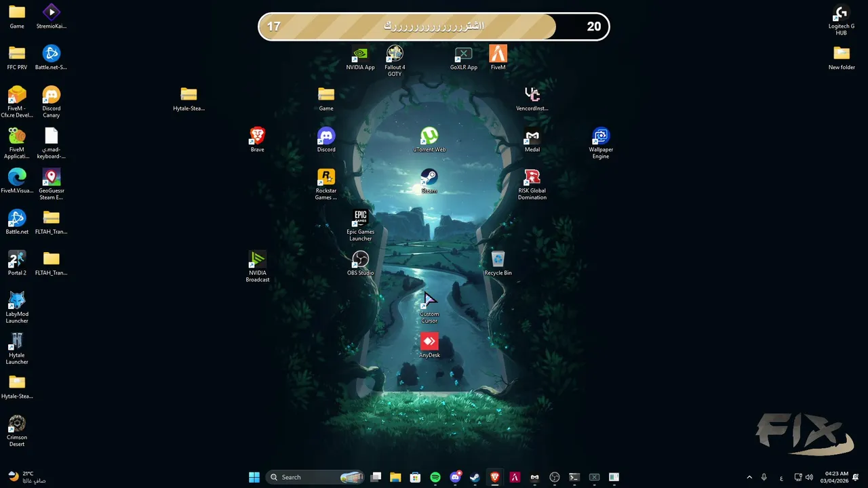Launch Discord Canary from the desktop

tap(52, 102)
